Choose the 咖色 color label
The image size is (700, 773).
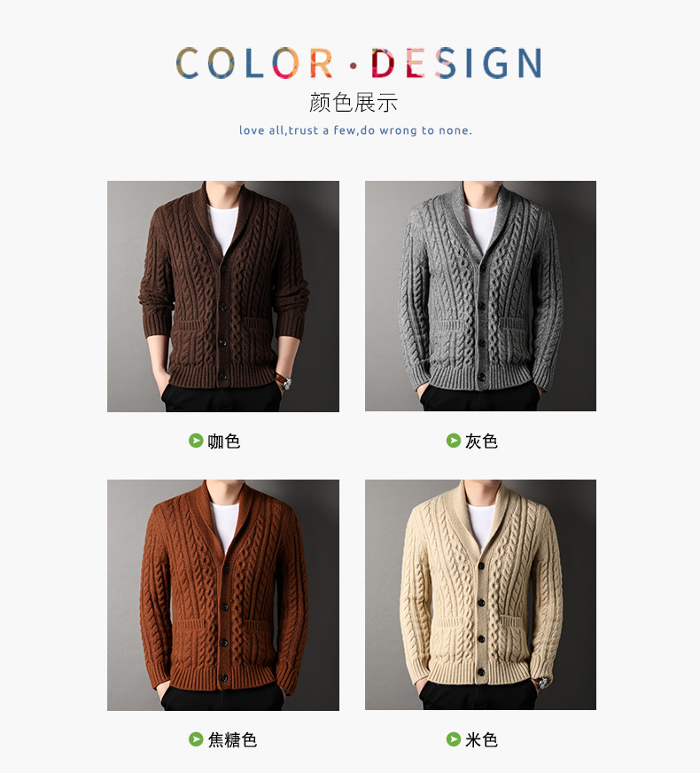coord(223,441)
